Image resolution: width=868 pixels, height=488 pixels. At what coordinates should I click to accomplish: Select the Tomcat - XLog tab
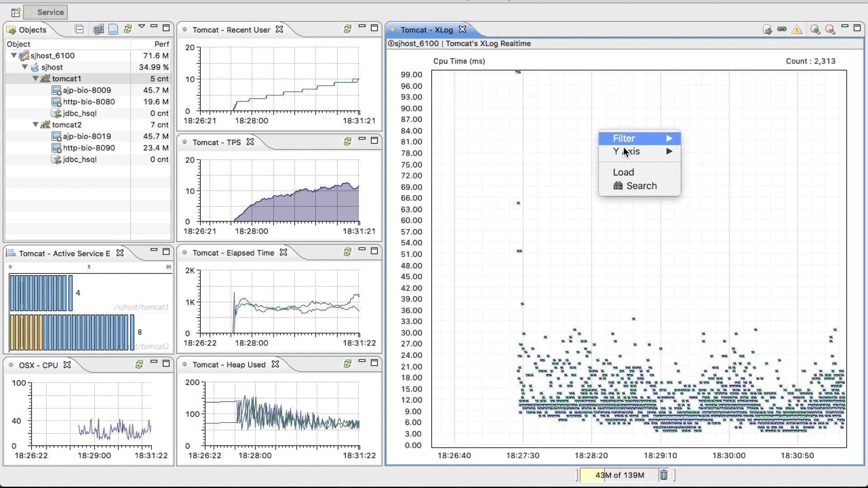click(x=426, y=30)
